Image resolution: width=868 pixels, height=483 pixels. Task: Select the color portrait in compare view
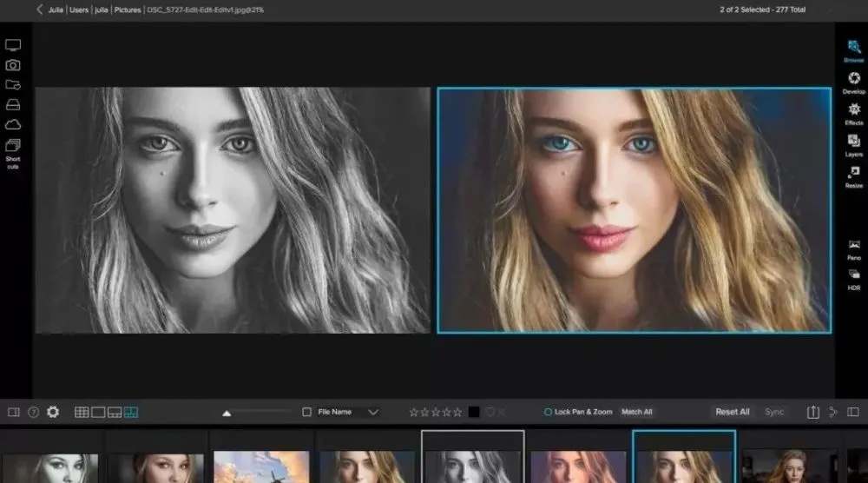(x=634, y=210)
